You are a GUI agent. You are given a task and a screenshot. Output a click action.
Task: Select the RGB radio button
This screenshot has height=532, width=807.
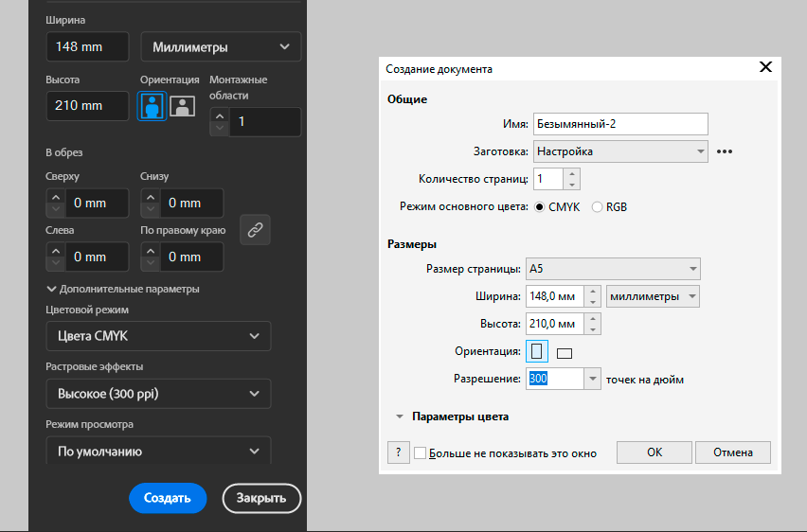click(597, 206)
